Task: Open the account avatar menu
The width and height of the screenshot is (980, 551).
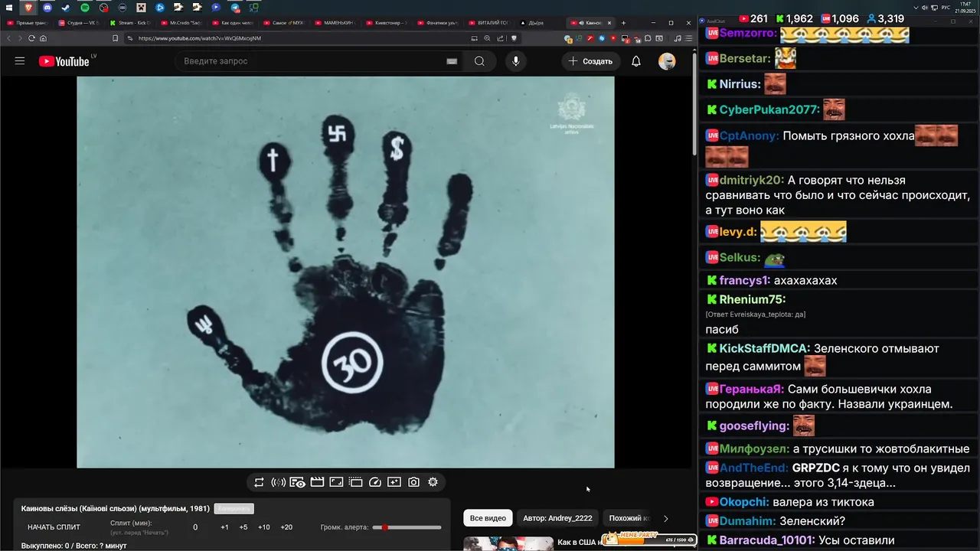Action: pyautogui.click(x=667, y=61)
